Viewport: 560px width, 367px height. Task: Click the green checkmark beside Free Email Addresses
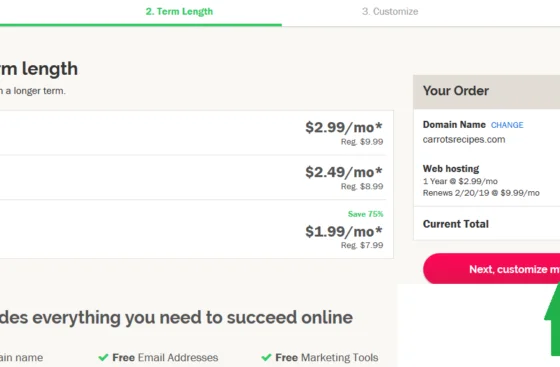(x=103, y=357)
